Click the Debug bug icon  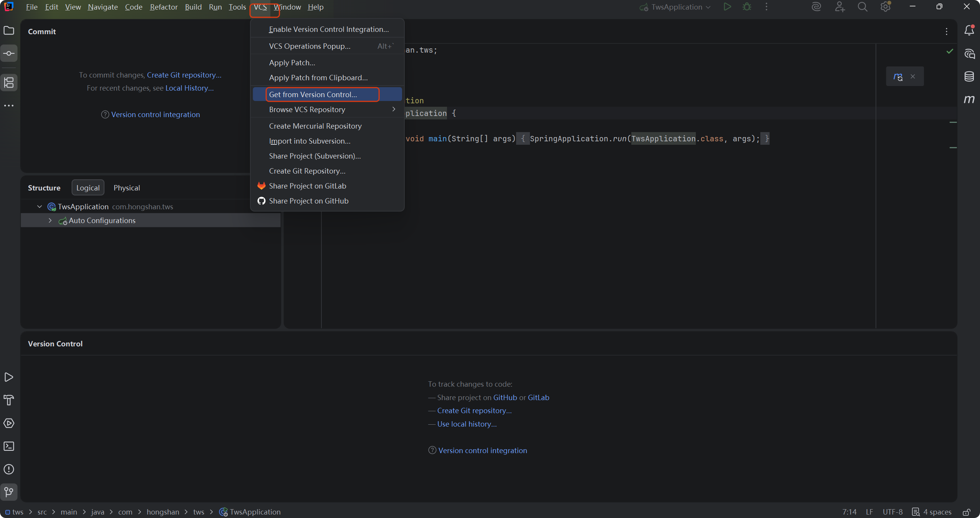[x=747, y=7]
